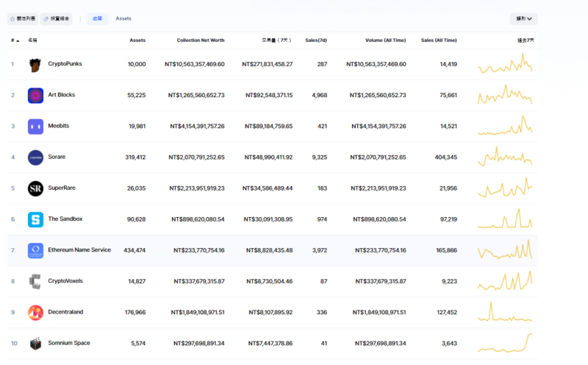Open the category dropdown at top right

point(524,19)
